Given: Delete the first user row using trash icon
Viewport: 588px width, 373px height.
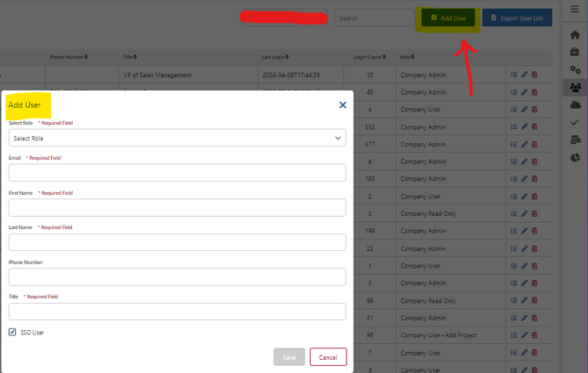Looking at the screenshot, I should tap(534, 75).
